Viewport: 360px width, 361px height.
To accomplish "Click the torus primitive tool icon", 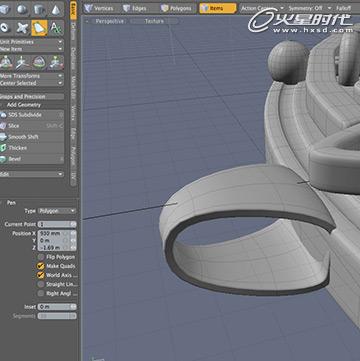I will tap(5, 28).
